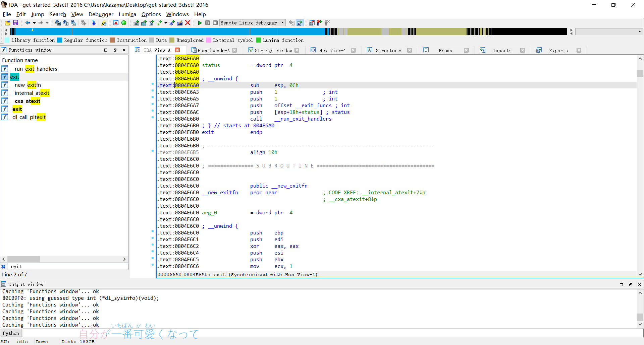Select _dl_call_pltexit in the functions list
This screenshot has width=644, height=345.
[28, 117]
